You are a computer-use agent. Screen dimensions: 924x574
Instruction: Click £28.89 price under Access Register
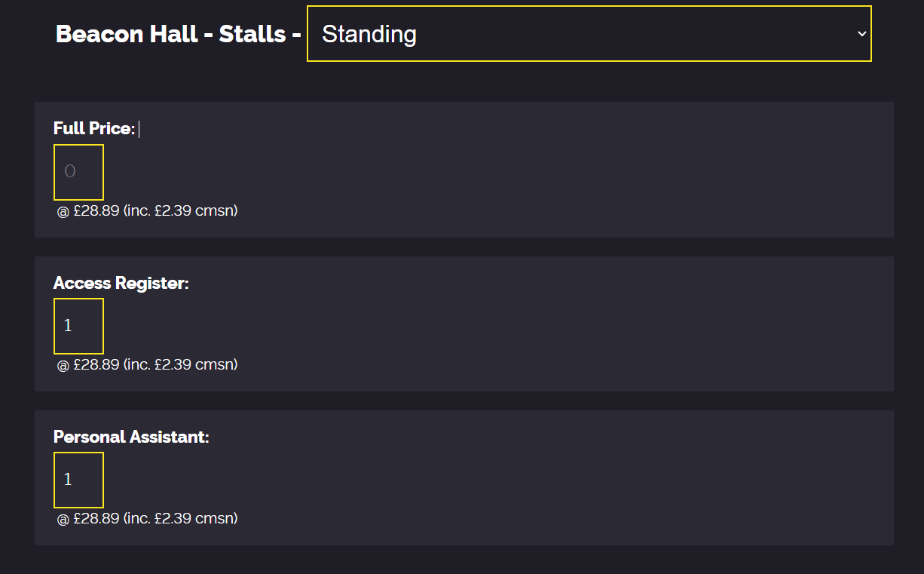[x=96, y=365]
